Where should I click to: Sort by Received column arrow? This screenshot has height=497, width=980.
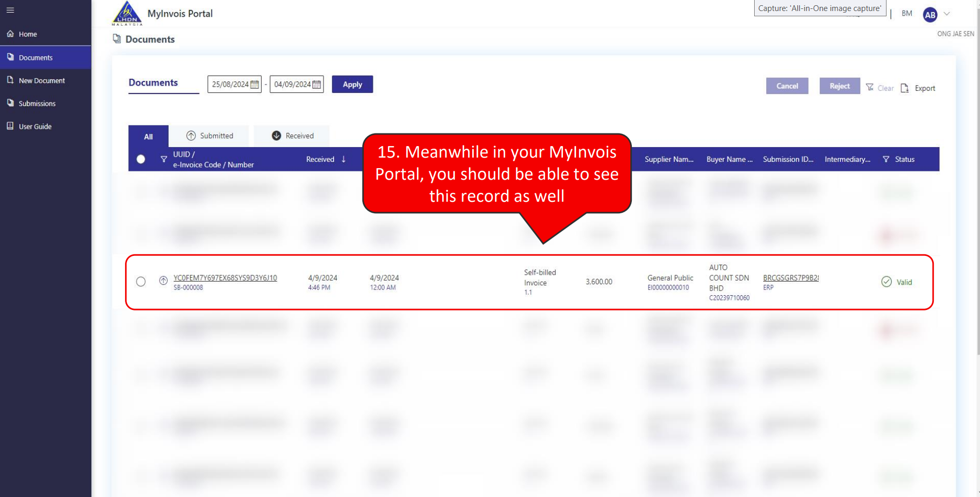click(343, 159)
